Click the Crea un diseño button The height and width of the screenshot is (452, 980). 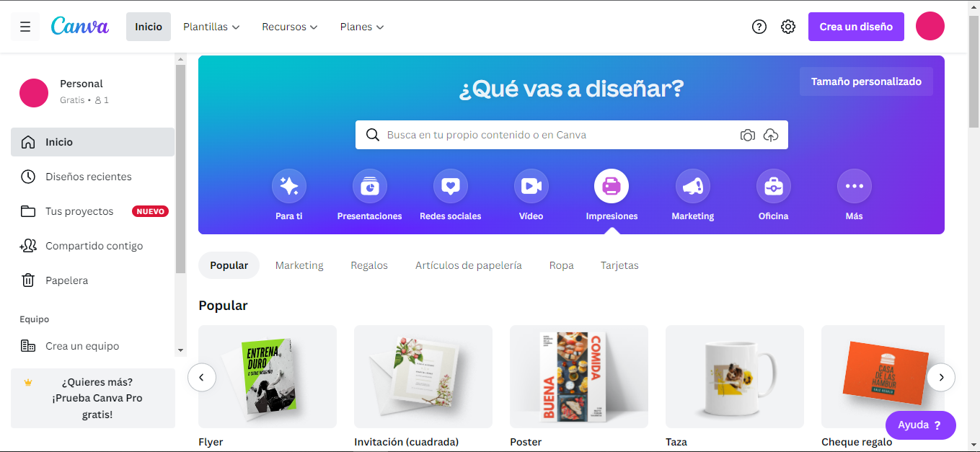click(856, 27)
